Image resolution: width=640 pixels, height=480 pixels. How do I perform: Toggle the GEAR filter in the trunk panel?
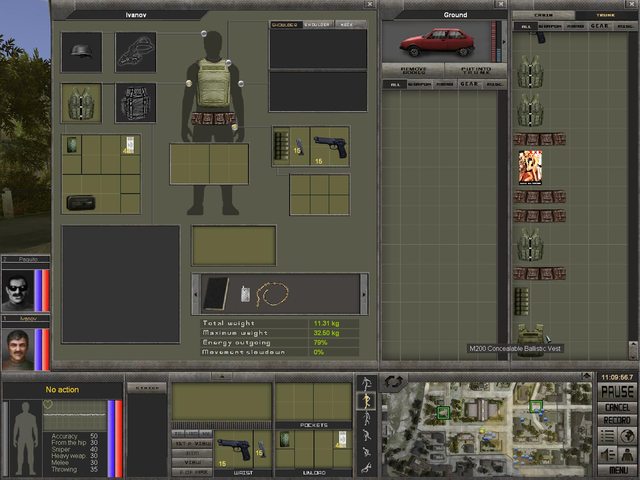pos(599,26)
